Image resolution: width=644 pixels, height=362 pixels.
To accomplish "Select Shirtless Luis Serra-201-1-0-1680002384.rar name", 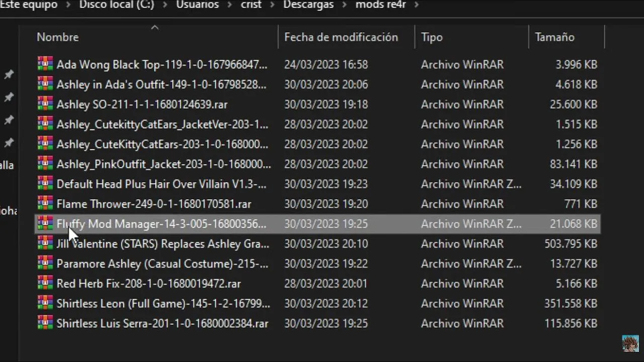I will click(163, 323).
